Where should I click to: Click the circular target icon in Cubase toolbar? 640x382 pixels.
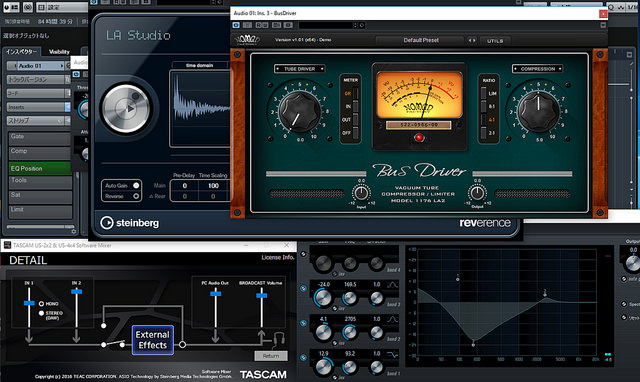pos(28,7)
